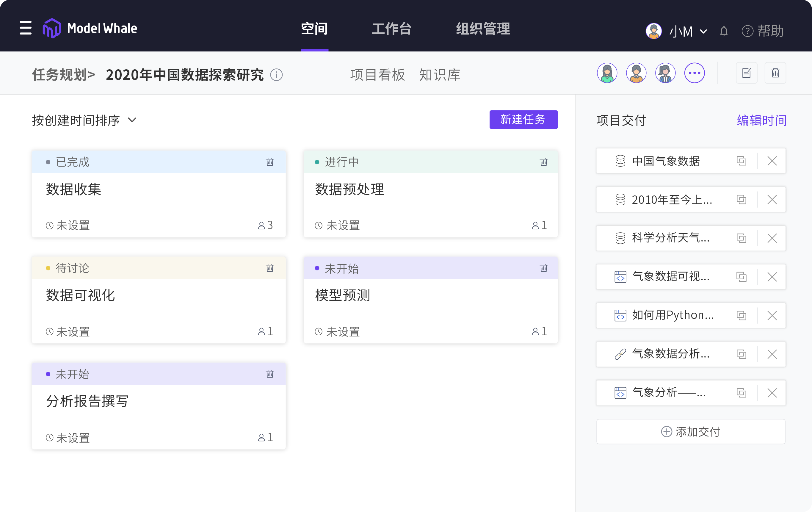The height and width of the screenshot is (512, 812).
Task: Click the delete project trash icon in header
Action: (x=775, y=73)
